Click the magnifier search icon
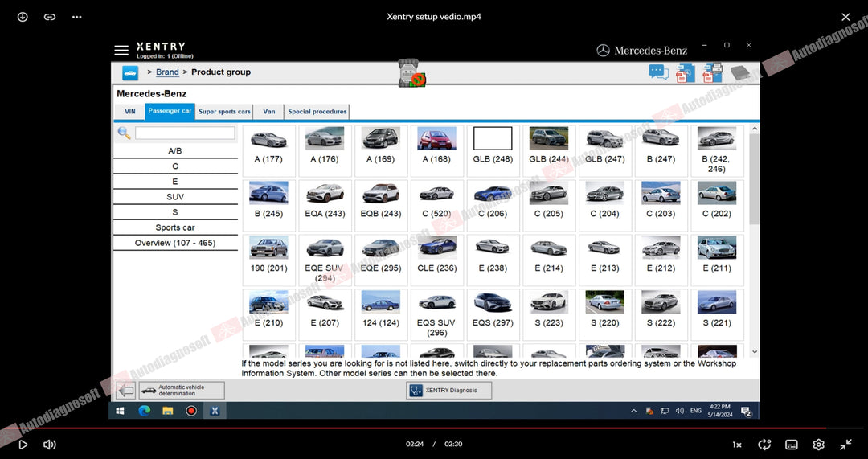868x459 pixels. [x=124, y=133]
